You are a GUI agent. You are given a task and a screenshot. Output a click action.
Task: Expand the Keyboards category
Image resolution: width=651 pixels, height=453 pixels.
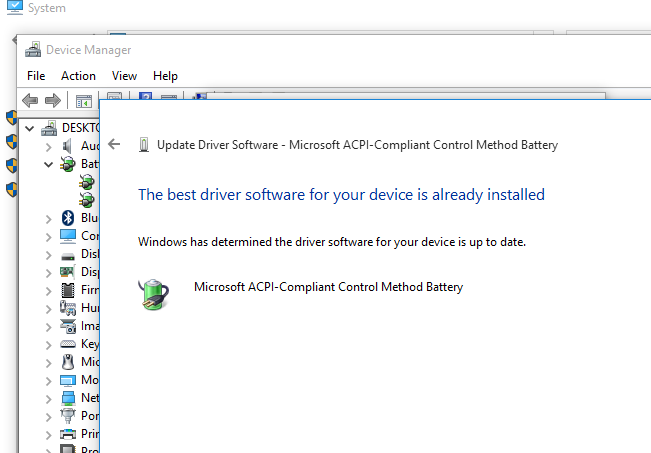point(49,345)
